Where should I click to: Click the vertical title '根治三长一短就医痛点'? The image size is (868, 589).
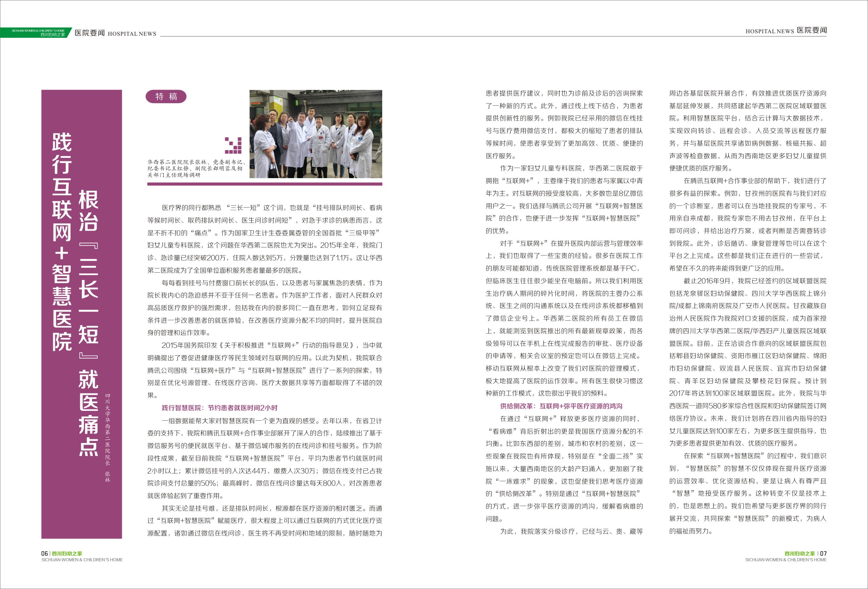coord(89,323)
